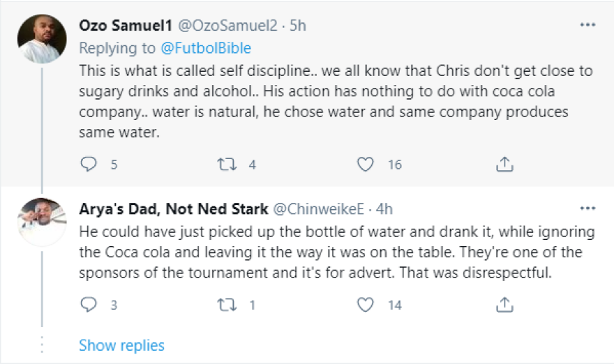This screenshot has height=364, width=614.
Task: Share Ozo Samuel1's tweet
Action: (x=504, y=165)
